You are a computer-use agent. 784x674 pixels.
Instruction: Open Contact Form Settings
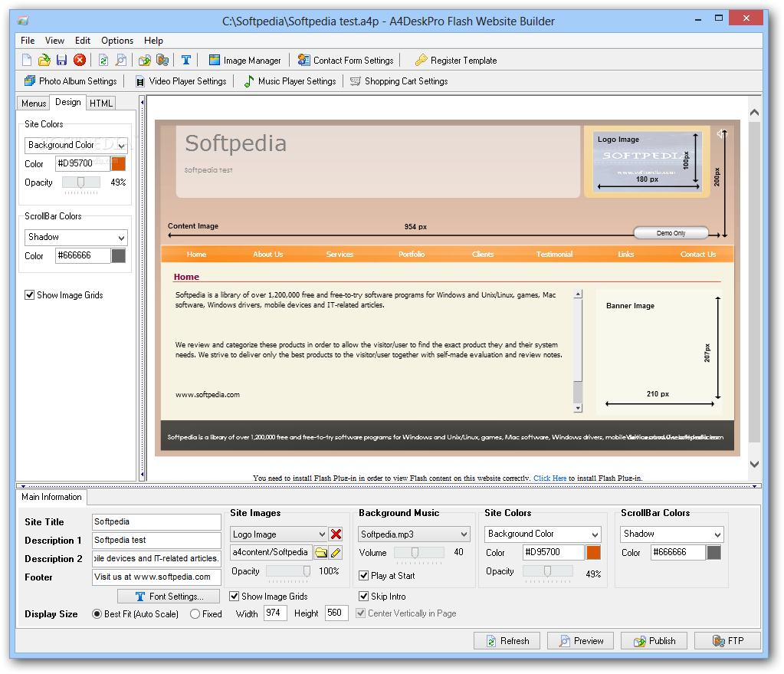pos(346,61)
